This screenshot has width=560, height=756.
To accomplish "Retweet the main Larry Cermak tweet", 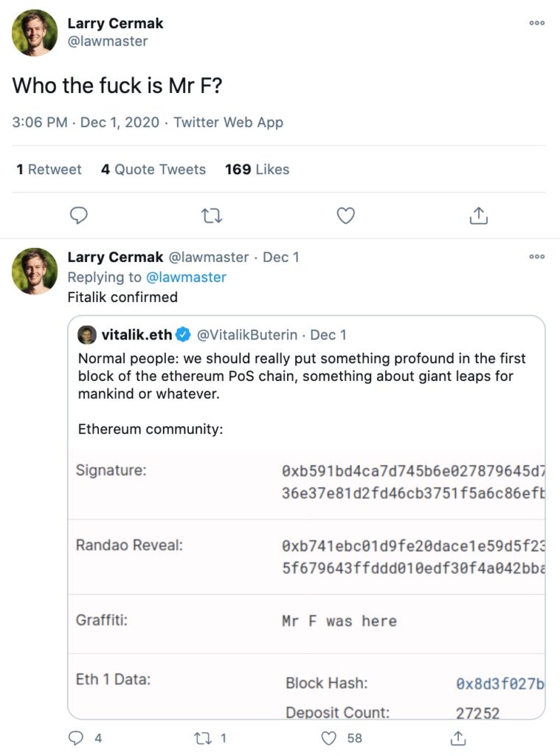I will [212, 216].
